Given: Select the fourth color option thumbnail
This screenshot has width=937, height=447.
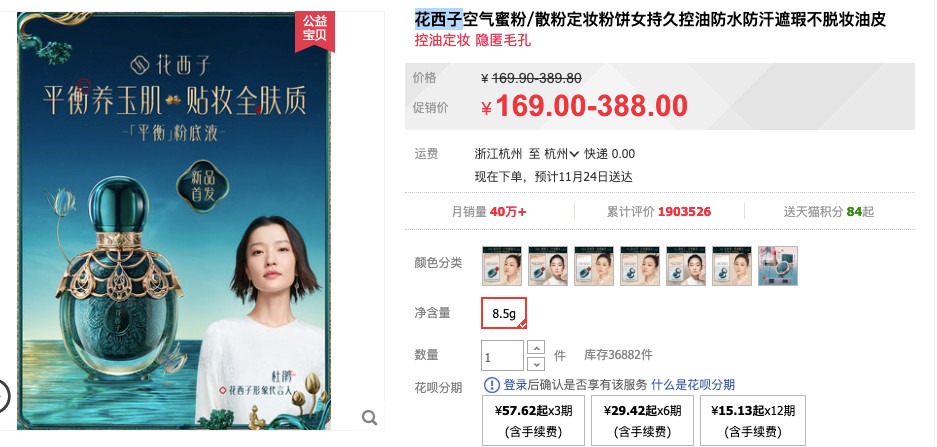Looking at the screenshot, I should click(640, 266).
